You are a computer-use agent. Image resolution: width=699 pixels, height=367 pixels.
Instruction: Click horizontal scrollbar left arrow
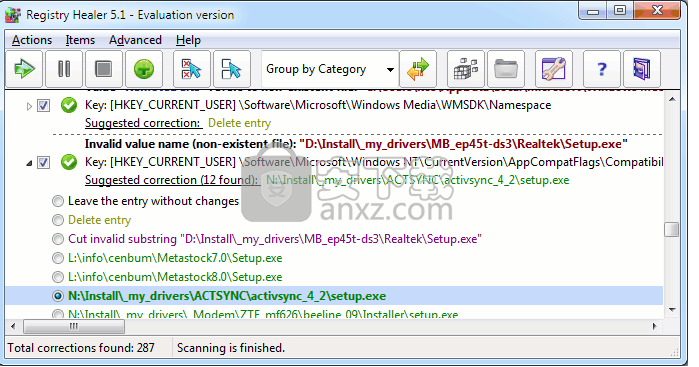pyautogui.click(x=13, y=326)
